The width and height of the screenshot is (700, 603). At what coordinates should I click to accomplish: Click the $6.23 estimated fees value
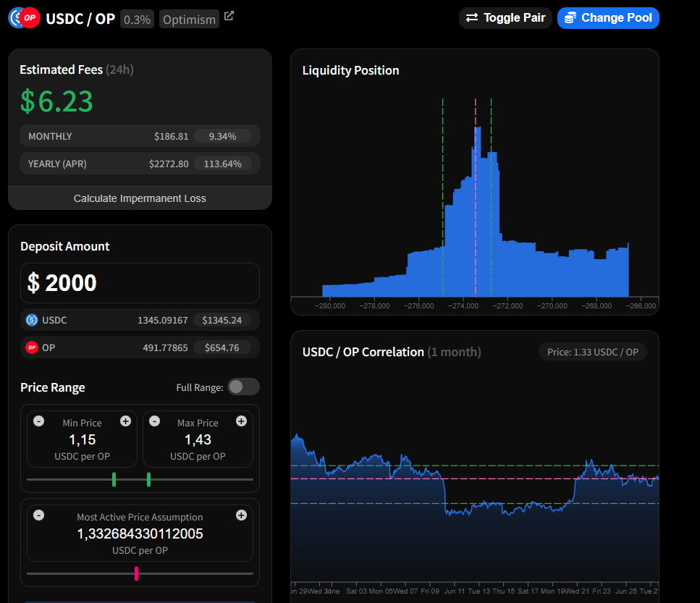pyautogui.click(x=56, y=101)
